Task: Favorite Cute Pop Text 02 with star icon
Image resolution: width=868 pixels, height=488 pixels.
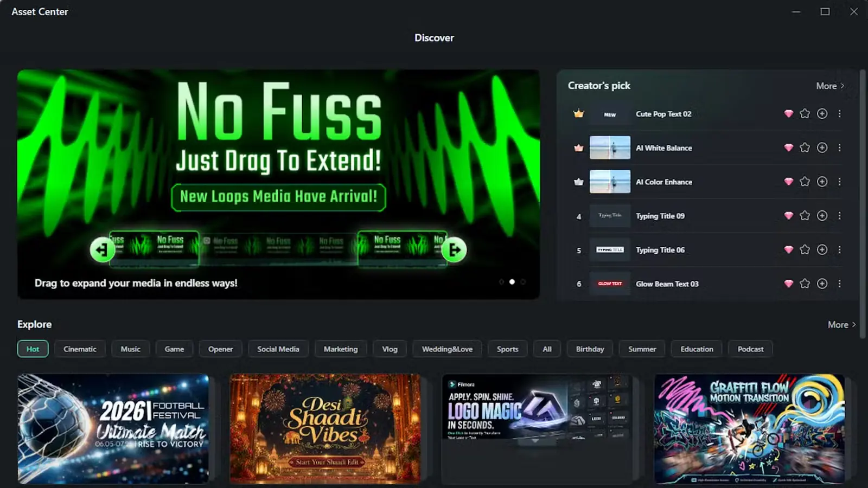Action: [x=805, y=113]
